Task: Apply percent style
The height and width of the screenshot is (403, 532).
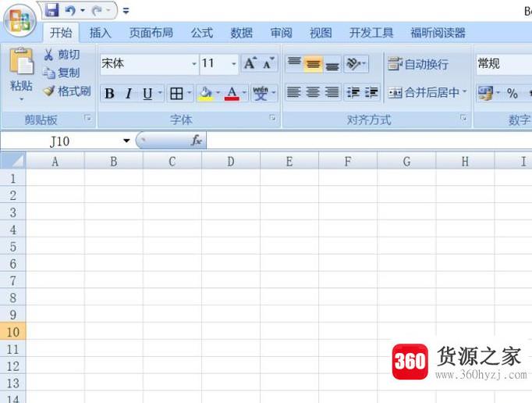Action: coord(512,93)
